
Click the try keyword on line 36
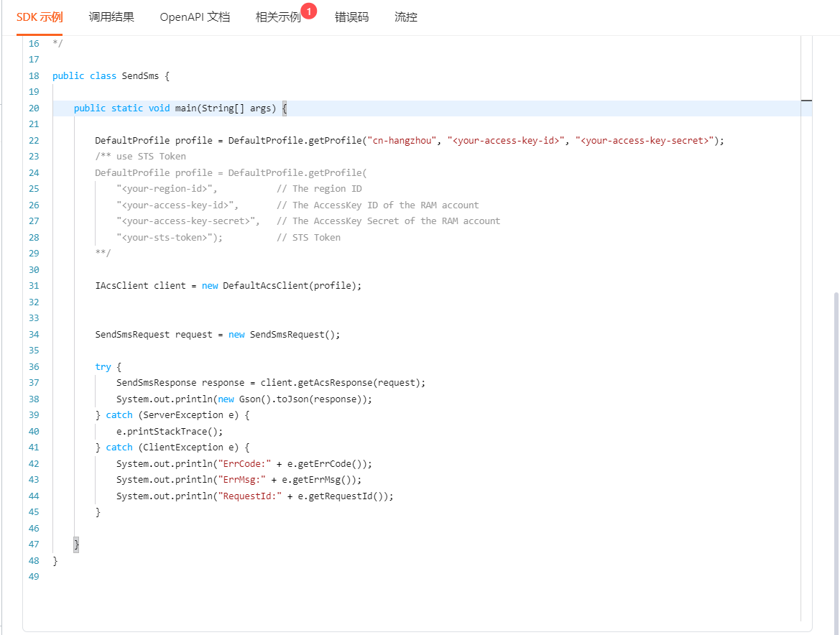(x=103, y=367)
